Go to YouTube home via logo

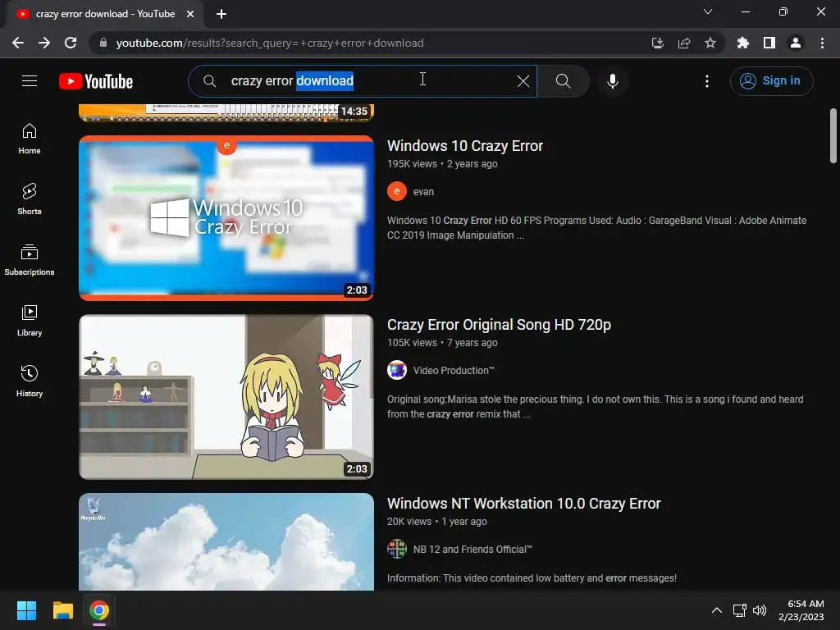[96, 81]
